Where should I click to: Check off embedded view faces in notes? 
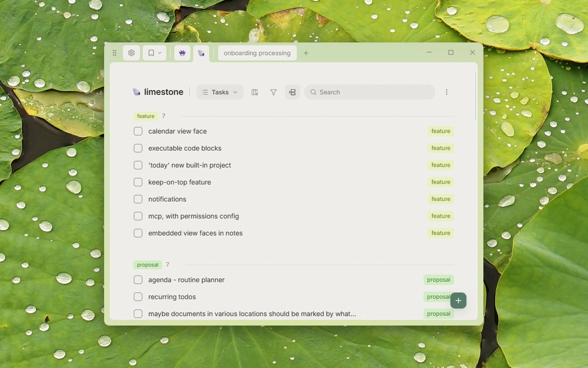pos(138,233)
